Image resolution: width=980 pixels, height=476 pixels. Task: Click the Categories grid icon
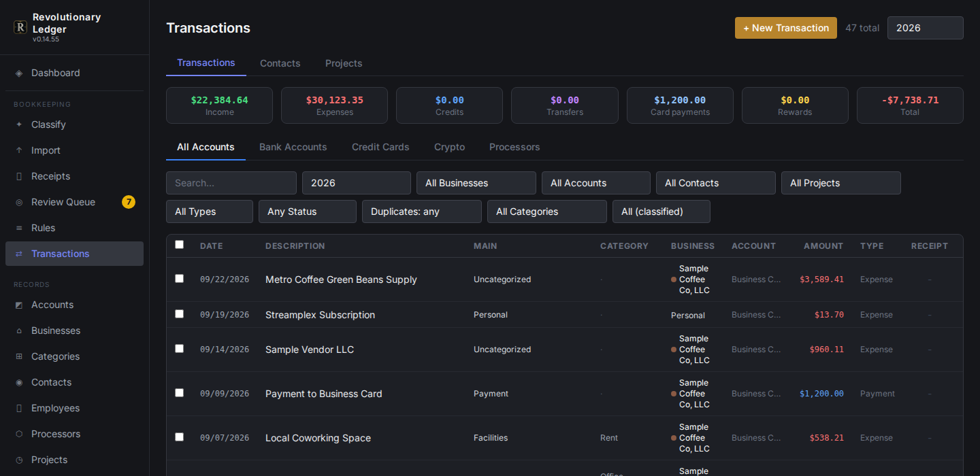click(x=19, y=356)
